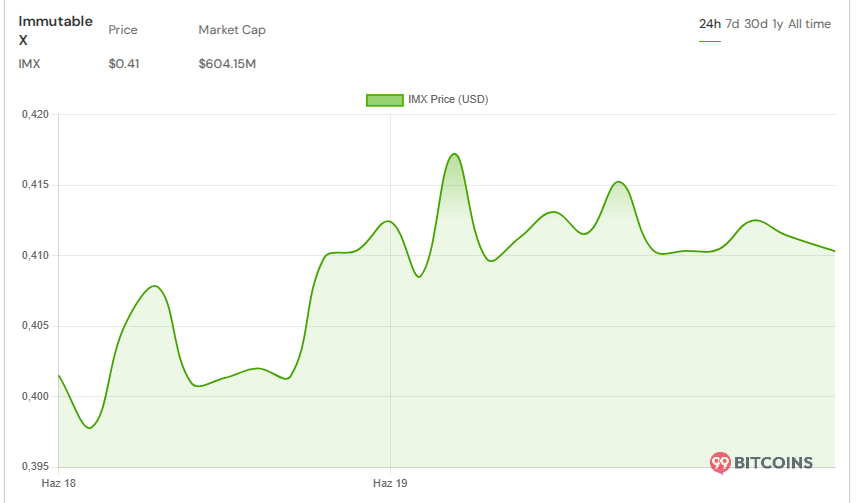
Task: Click the IMX ticker symbol
Action: (29, 64)
